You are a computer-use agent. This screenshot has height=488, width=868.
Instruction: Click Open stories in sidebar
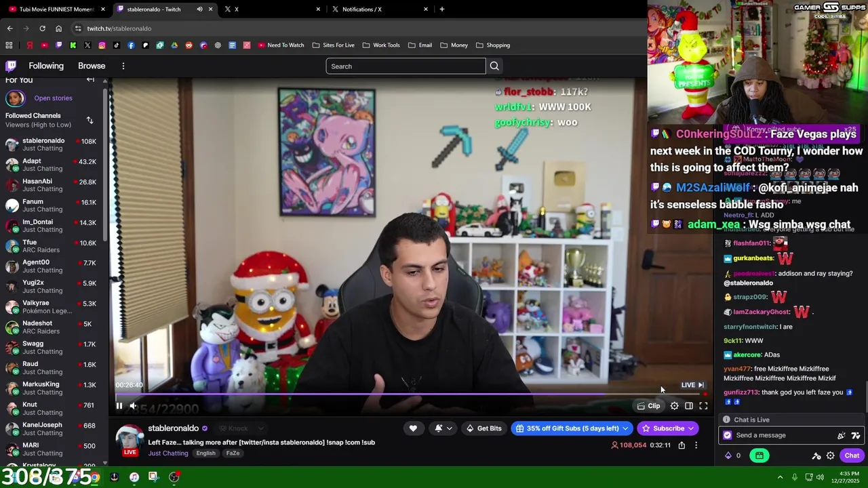point(53,98)
